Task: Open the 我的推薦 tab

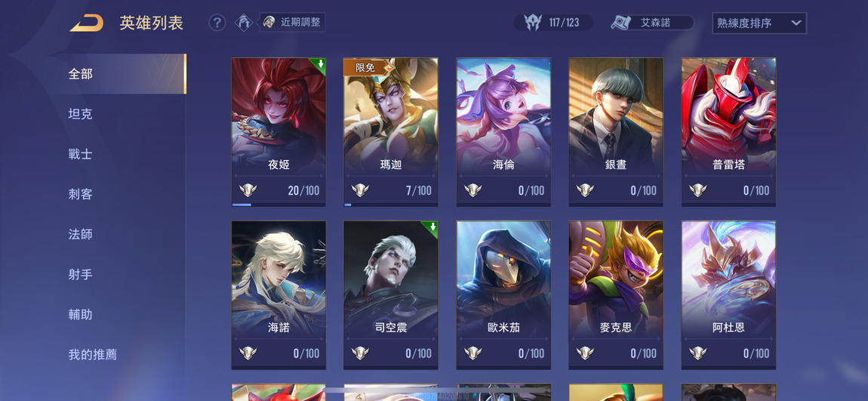Action: point(92,354)
